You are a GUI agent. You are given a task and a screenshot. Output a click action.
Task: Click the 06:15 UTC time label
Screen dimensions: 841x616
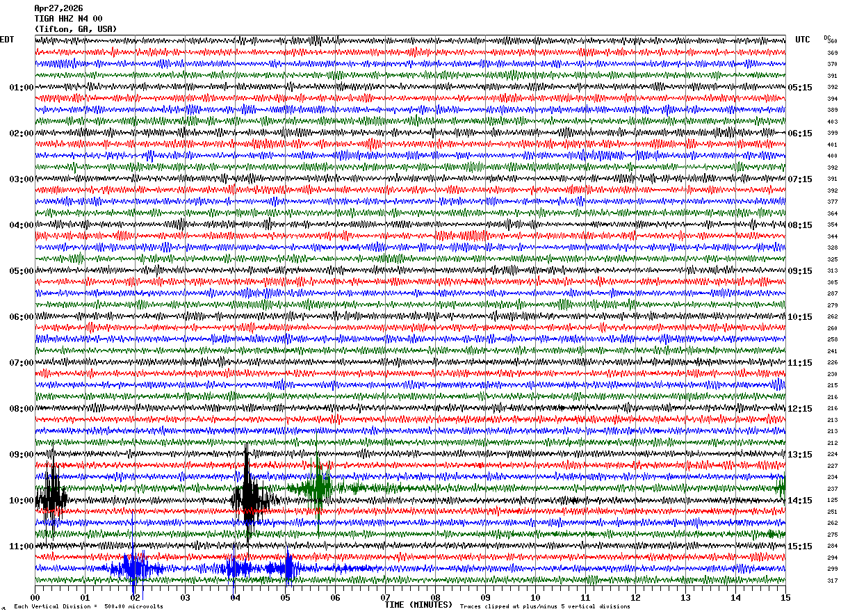(x=800, y=133)
